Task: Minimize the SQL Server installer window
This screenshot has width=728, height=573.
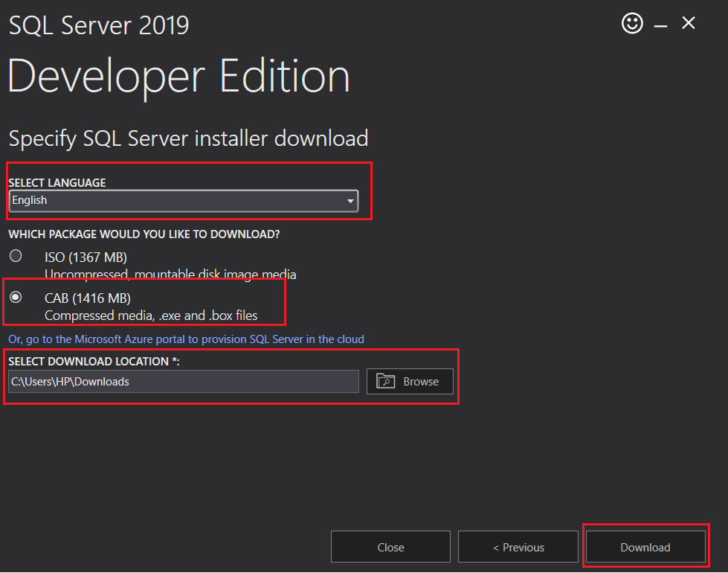Action: pyautogui.click(x=660, y=26)
